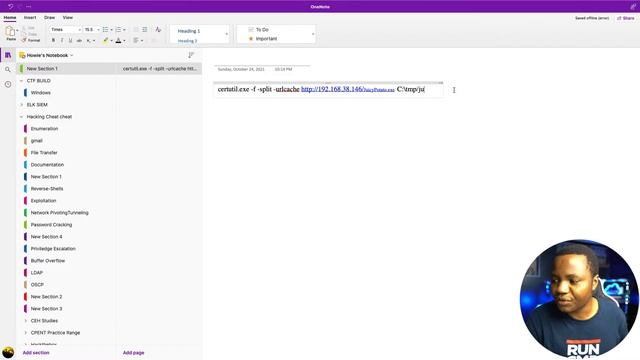This screenshot has height=360, width=640.
Task: Open the gmail section
Action: (36, 141)
